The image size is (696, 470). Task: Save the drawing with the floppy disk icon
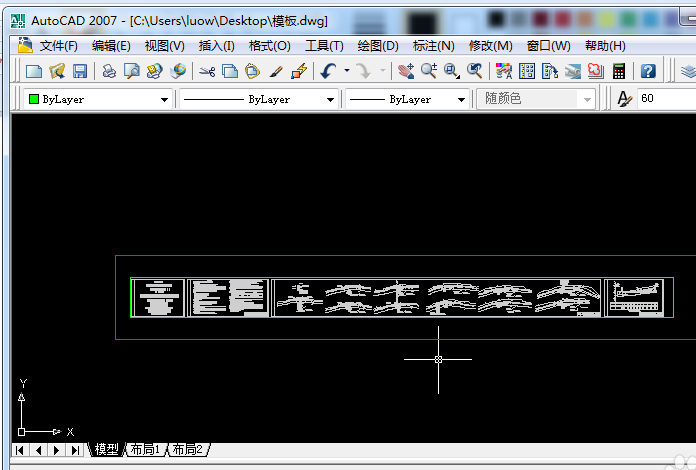tap(80, 71)
